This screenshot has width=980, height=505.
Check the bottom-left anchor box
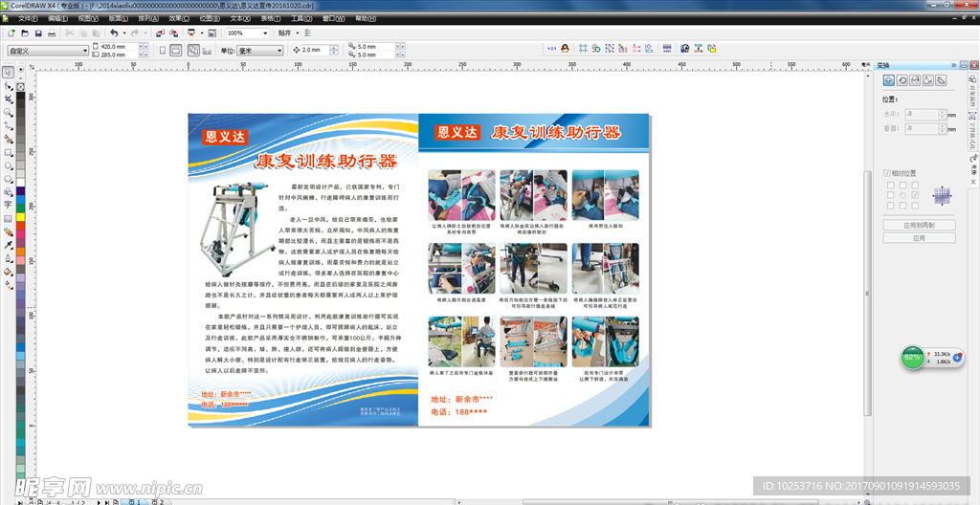(891, 206)
